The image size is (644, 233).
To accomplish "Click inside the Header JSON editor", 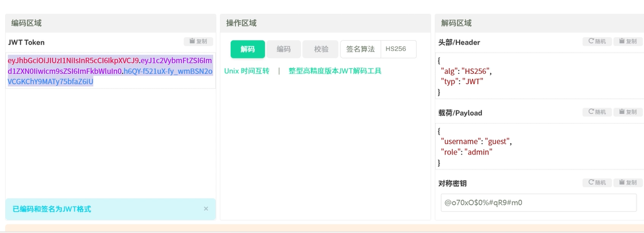I will click(538, 76).
